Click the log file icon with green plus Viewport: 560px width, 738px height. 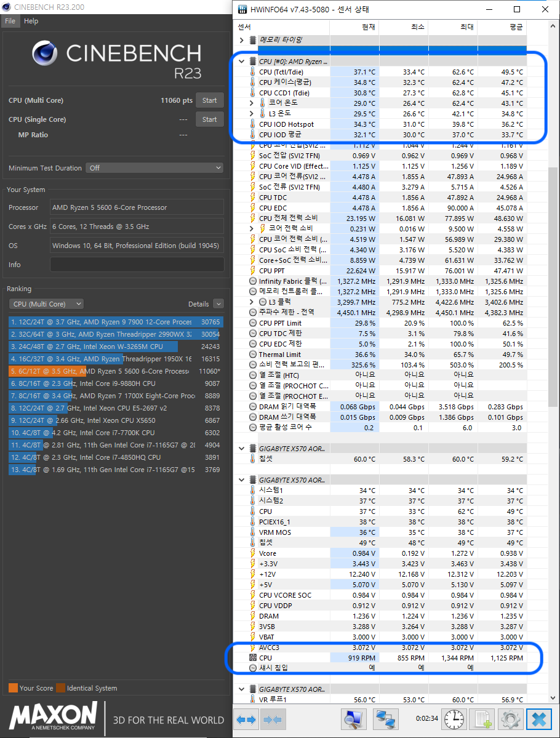coord(482,720)
